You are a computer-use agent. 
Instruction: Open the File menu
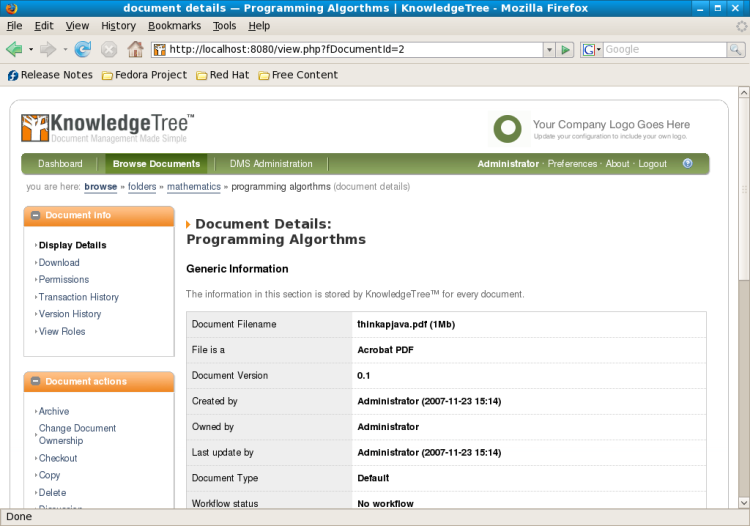coord(14,26)
